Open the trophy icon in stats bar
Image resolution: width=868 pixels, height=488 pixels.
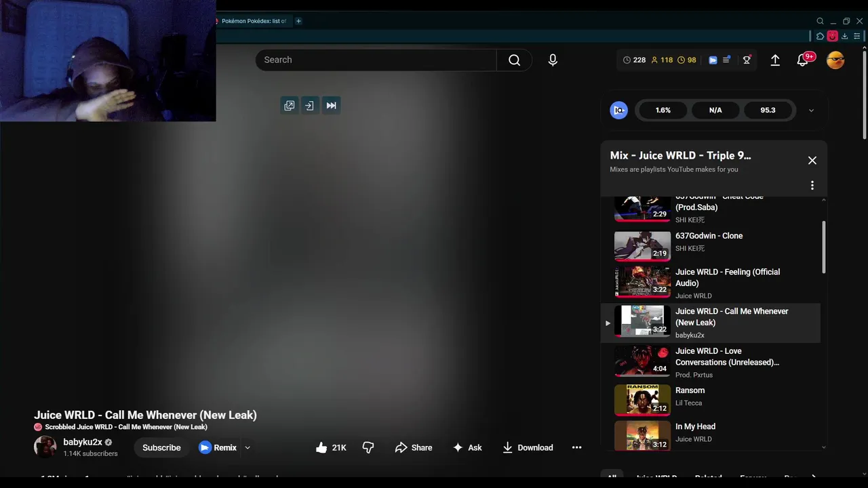click(747, 60)
